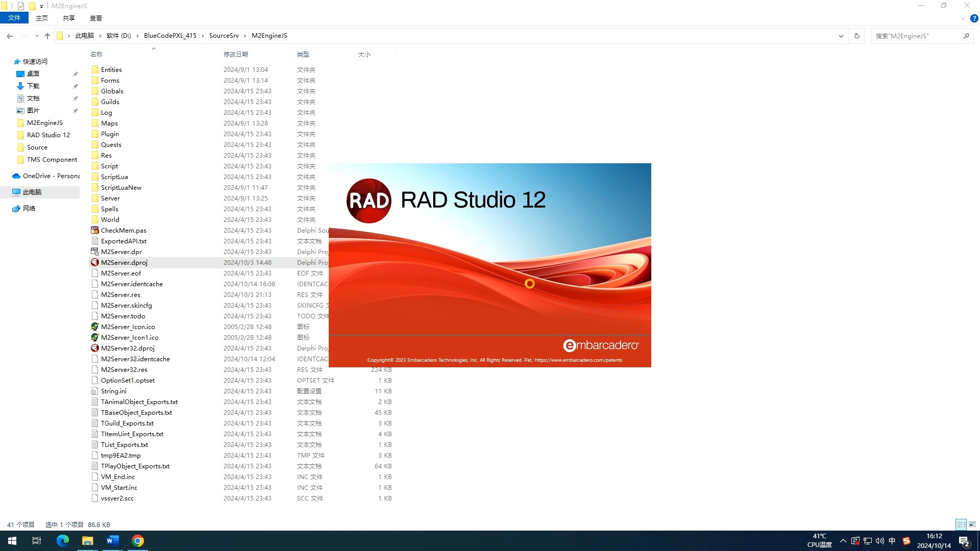This screenshot has height=551, width=980.
Task: Open Help via blue question mark icon
Action: (974, 18)
